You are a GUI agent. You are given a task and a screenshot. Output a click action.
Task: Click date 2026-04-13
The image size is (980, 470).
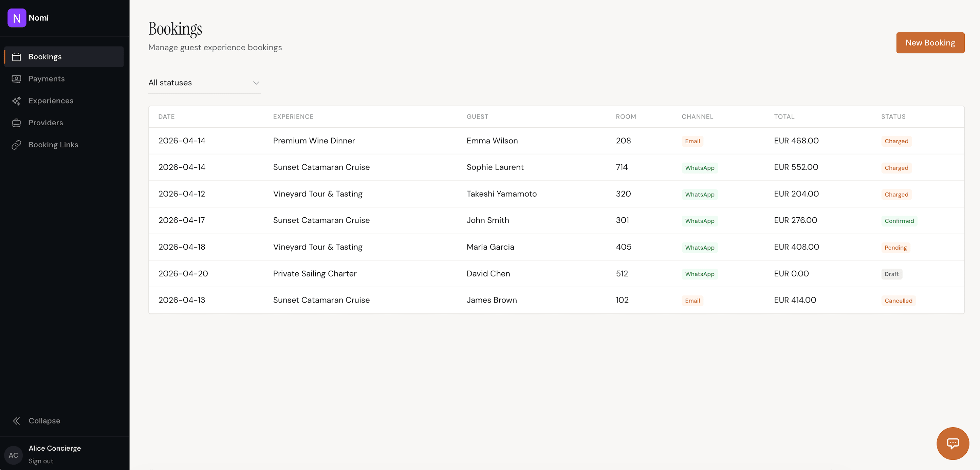point(182,300)
